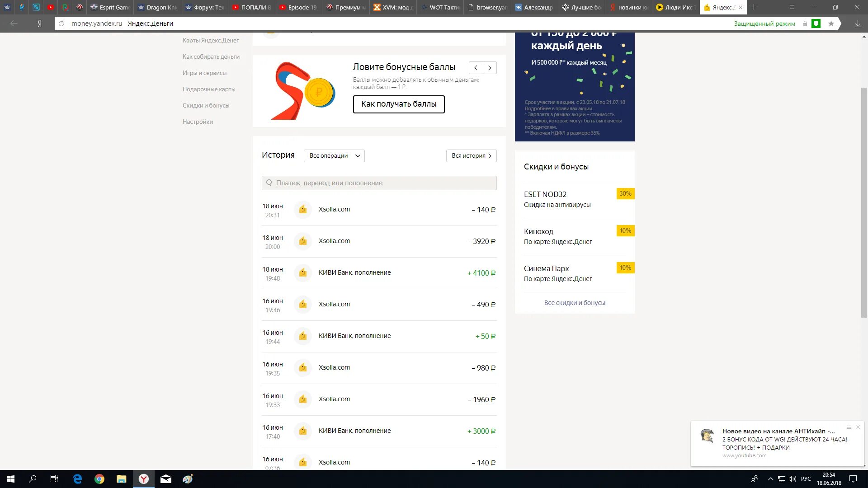Open Windows Action Center icon

pos(853,479)
